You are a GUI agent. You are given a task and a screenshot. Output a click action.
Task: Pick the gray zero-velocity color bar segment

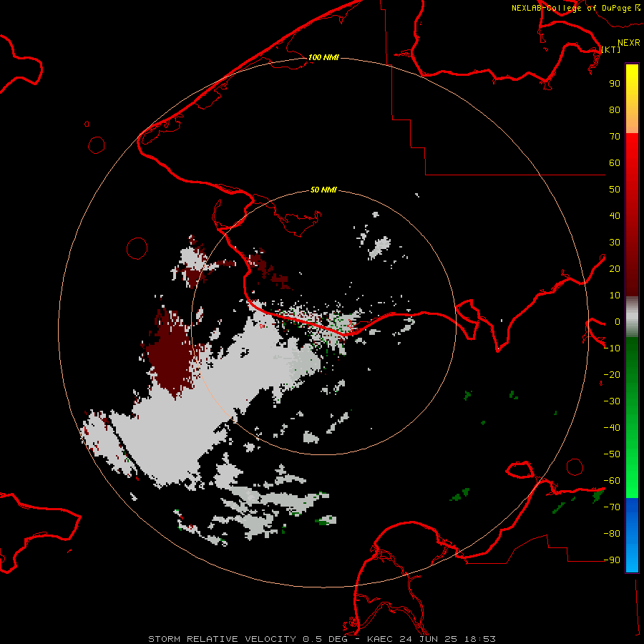(x=632, y=317)
